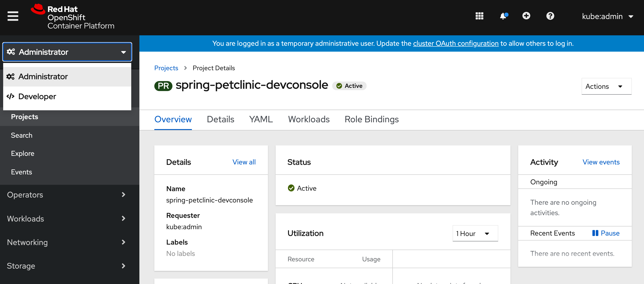Image resolution: width=644 pixels, height=284 pixels.
Task: Click the green PR project badge
Action: [163, 86]
